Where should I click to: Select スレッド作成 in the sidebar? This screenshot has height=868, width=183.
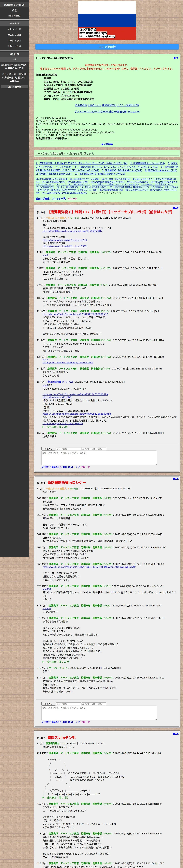pyautogui.click(x=14, y=46)
